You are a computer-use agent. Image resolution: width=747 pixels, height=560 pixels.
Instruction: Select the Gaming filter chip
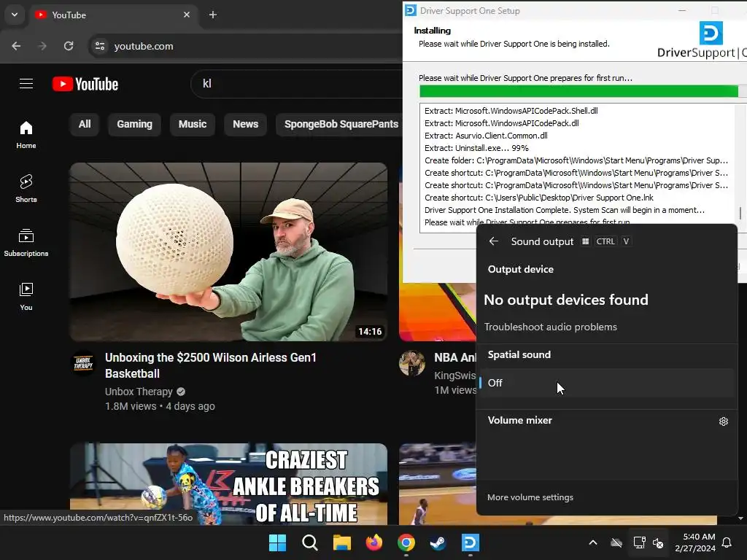(x=134, y=124)
